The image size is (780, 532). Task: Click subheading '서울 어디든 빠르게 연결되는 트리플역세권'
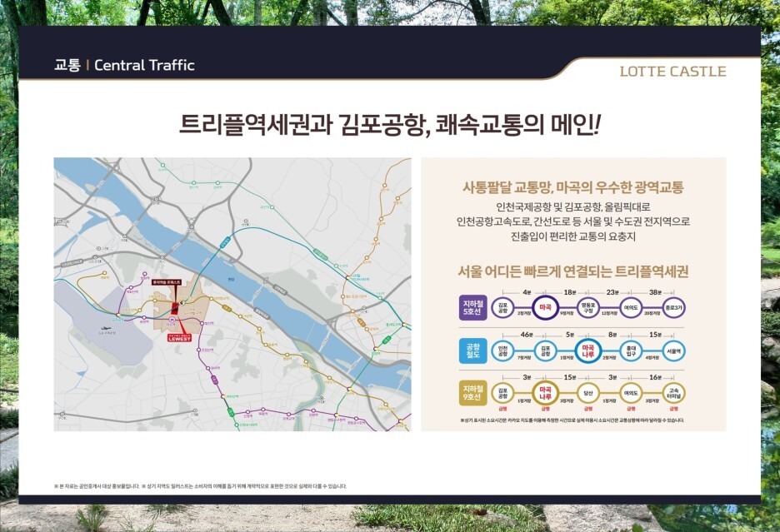(x=573, y=271)
